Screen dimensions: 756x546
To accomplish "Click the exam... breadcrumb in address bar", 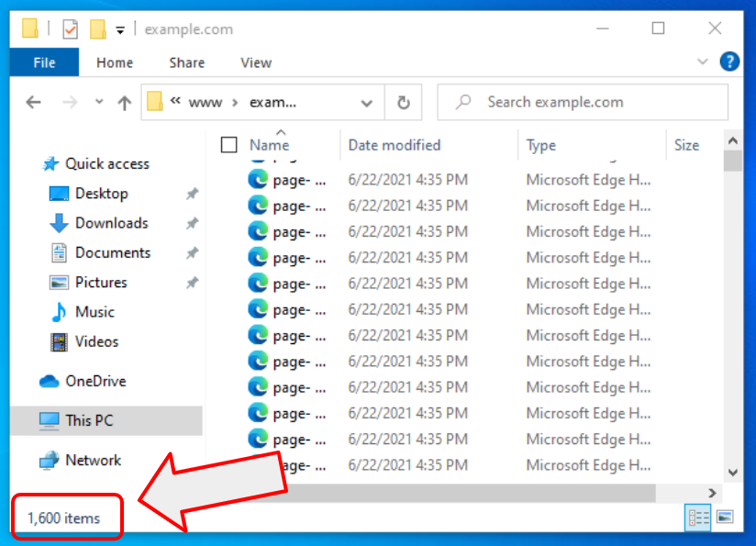I will pos(272,102).
